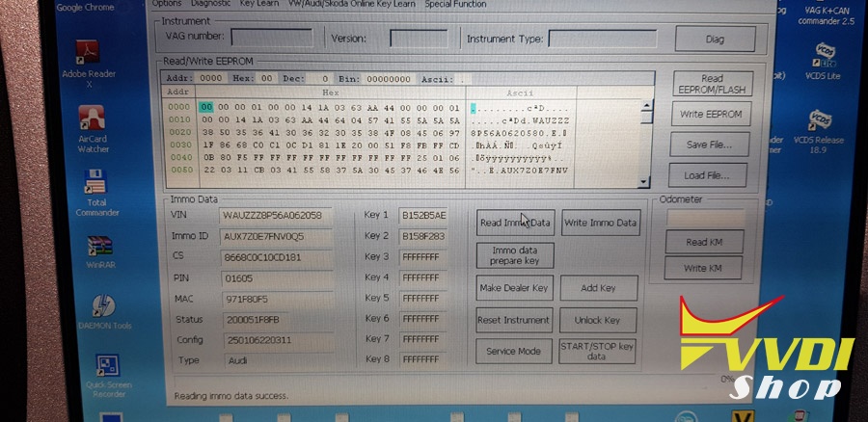This screenshot has width=868, height=422.
Task: Open VCDS Release 18.9 desktop icon
Action: (x=818, y=130)
